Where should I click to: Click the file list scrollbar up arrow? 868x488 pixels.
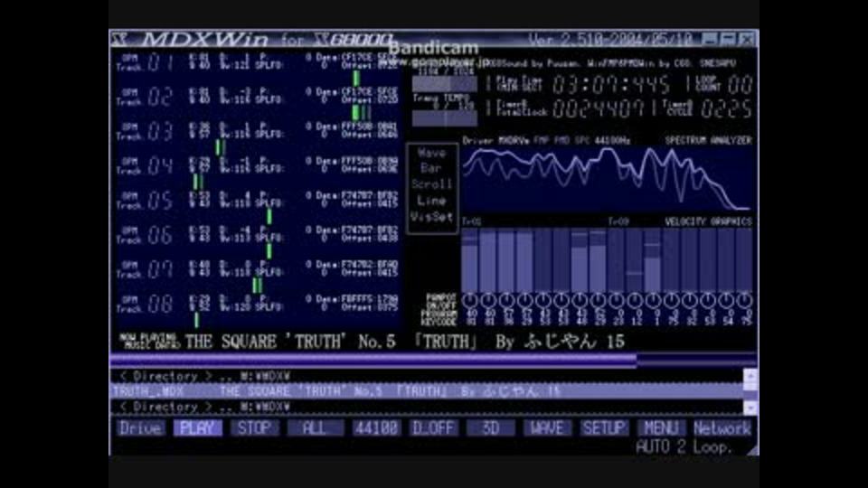point(750,374)
